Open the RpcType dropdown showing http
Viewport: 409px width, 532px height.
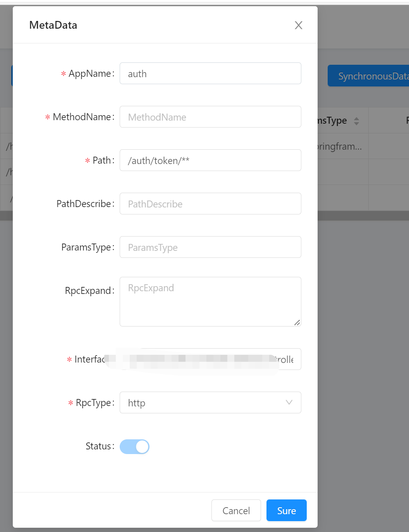[210, 402]
